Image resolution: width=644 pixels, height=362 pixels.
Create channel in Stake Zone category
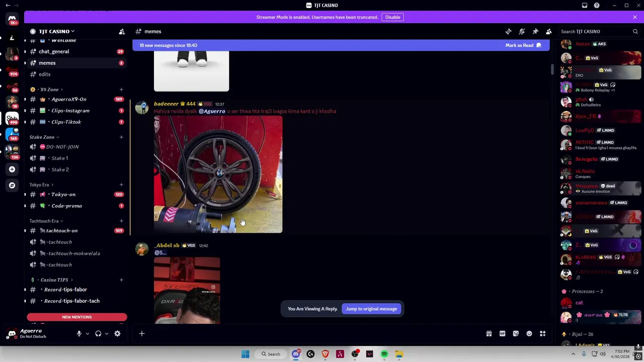pos(121,137)
